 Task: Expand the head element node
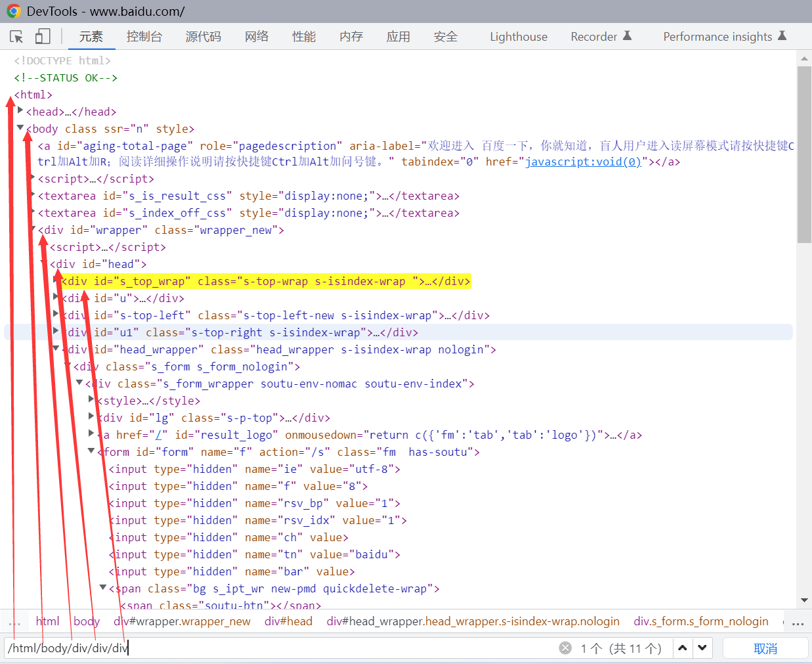click(x=20, y=111)
